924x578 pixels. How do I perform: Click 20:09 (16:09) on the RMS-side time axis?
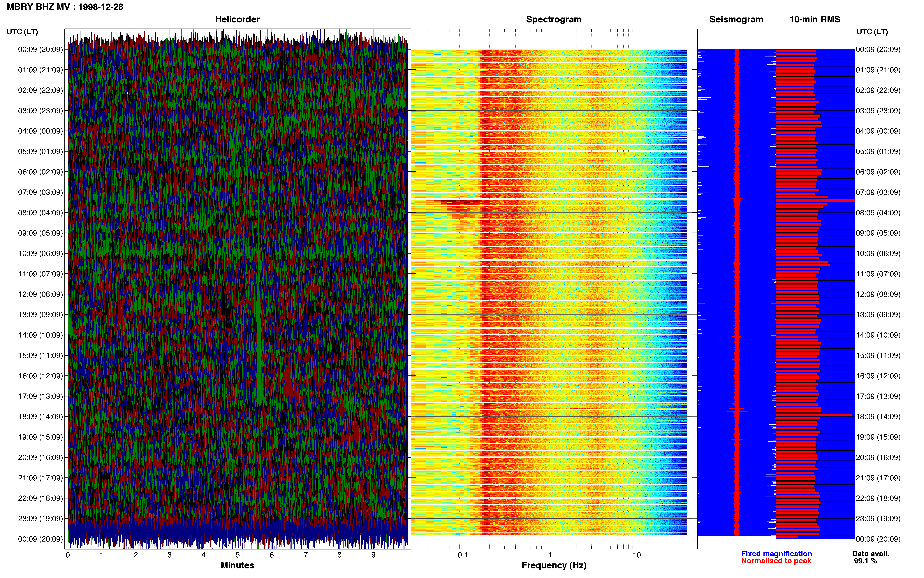[878, 458]
